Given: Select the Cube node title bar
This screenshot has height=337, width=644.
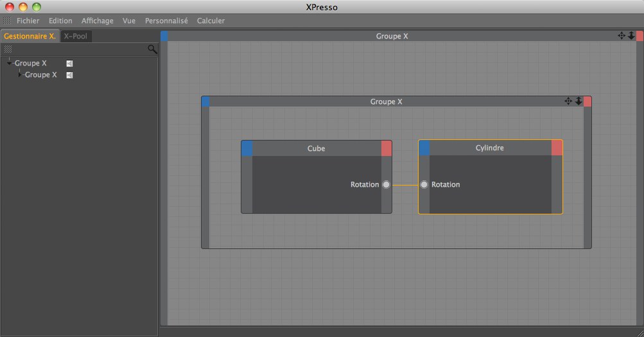Looking at the screenshot, I should pyautogui.click(x=316, y=148).
